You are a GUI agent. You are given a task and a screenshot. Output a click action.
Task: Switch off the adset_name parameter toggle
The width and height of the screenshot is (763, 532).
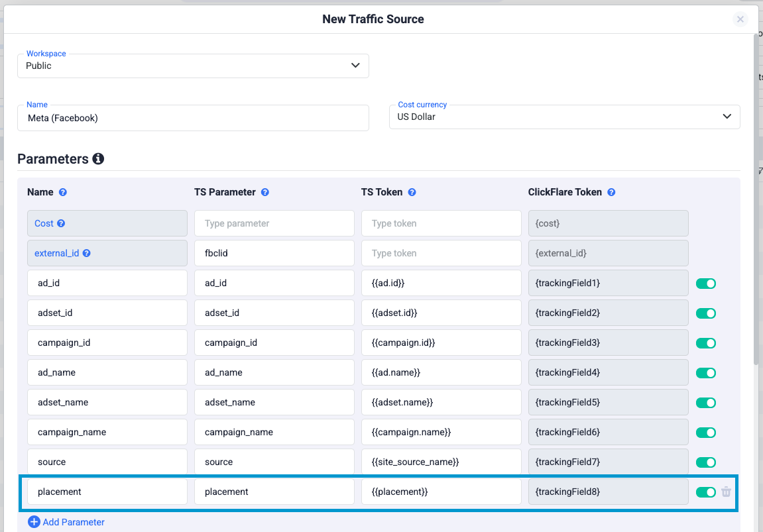[x=705, y=403]
